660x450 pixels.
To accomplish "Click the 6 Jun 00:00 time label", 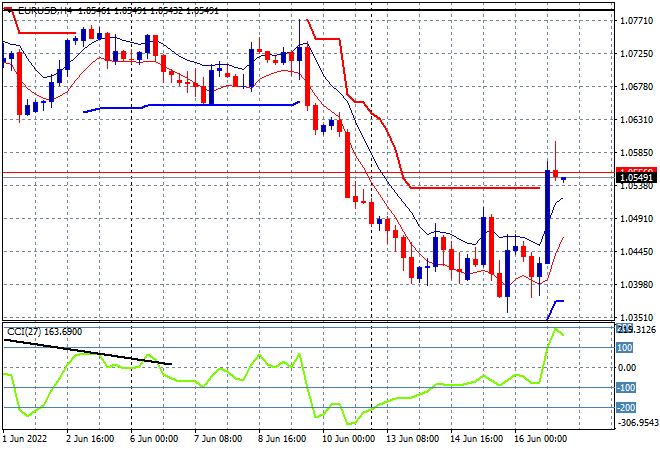I will tap(154, 439).
